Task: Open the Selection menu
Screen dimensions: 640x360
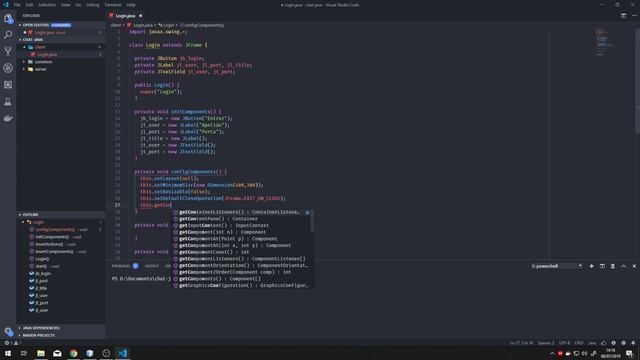Action: (x=47, y=5)
